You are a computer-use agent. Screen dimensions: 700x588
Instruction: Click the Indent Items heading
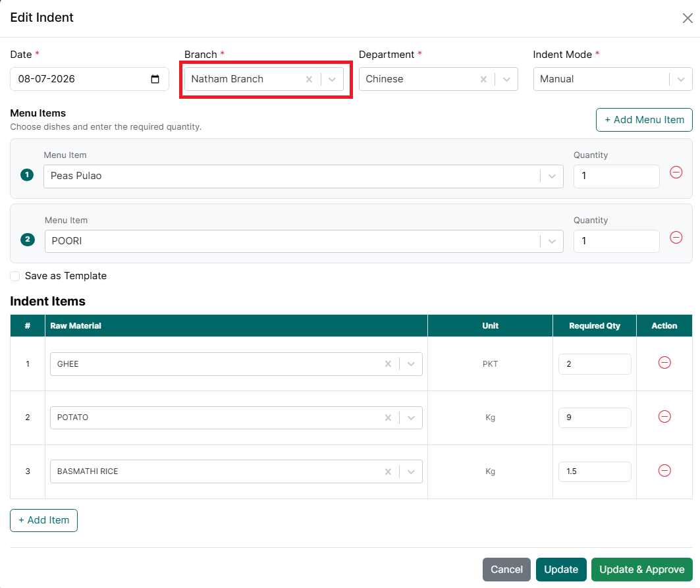tap(48, 302)
